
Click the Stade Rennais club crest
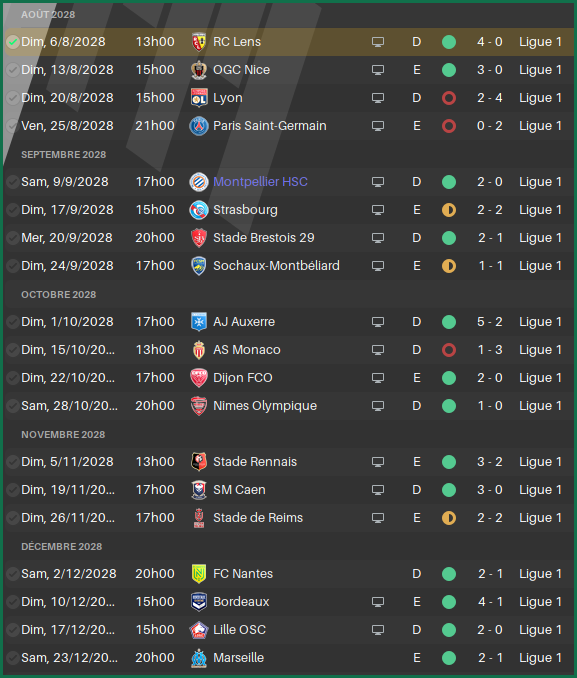[x=199, y=462]
